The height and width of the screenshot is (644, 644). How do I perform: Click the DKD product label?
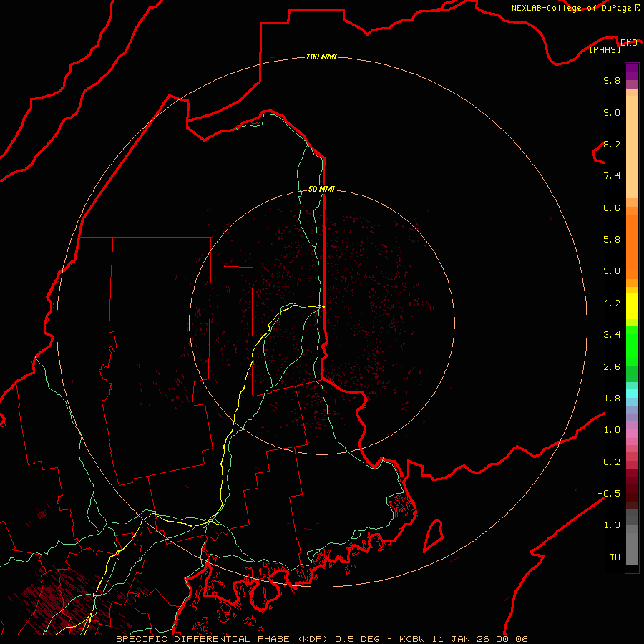pyautogui.click(x=629, y=43)
